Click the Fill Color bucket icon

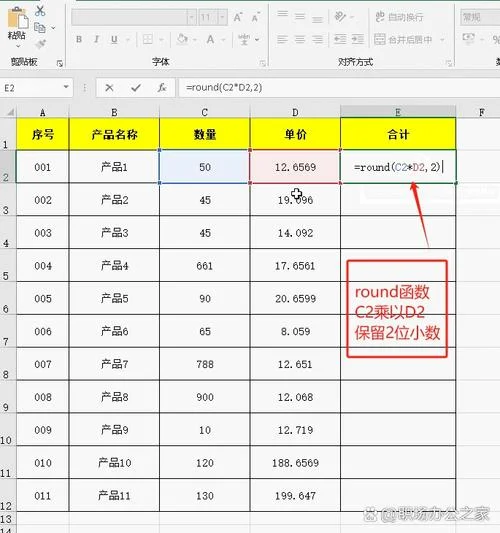click(182, 39)
